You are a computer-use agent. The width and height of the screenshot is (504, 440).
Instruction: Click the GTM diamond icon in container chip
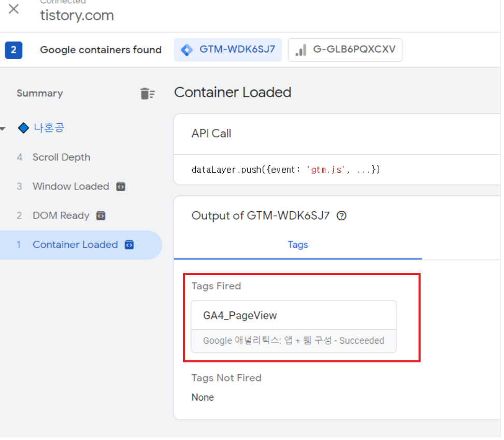186,50
